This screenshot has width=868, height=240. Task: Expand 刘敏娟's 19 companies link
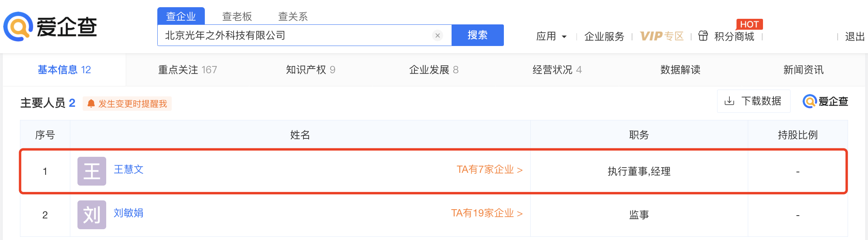pos(487,213)
